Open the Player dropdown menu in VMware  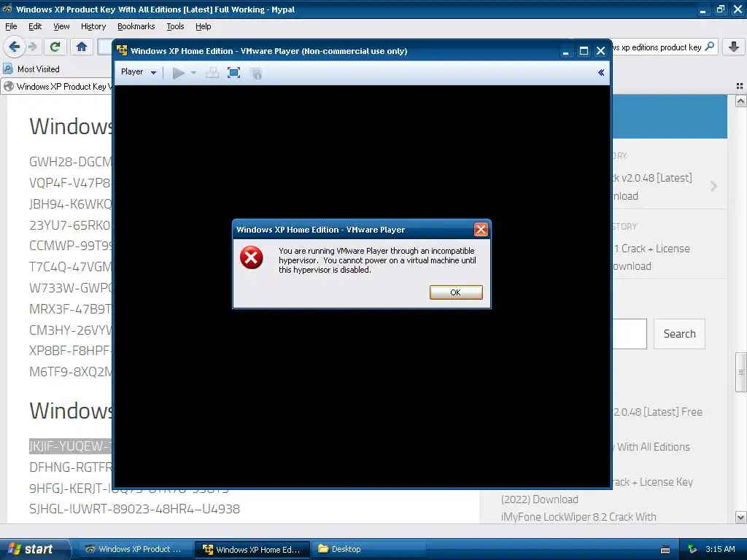click(138, 72)
